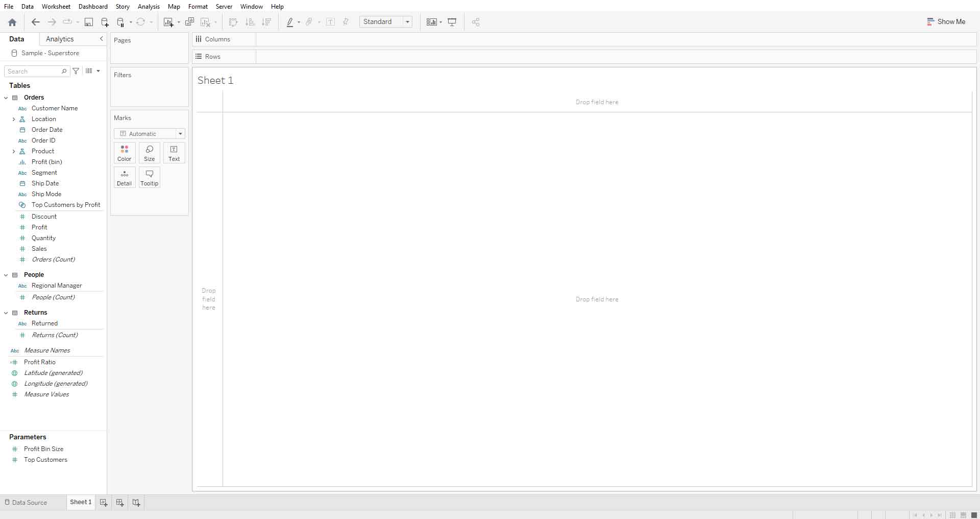Image resolution: width=980 pixels, height=519 pixels.
Task: Click the Color button on the Marks card
Action: 124,152
